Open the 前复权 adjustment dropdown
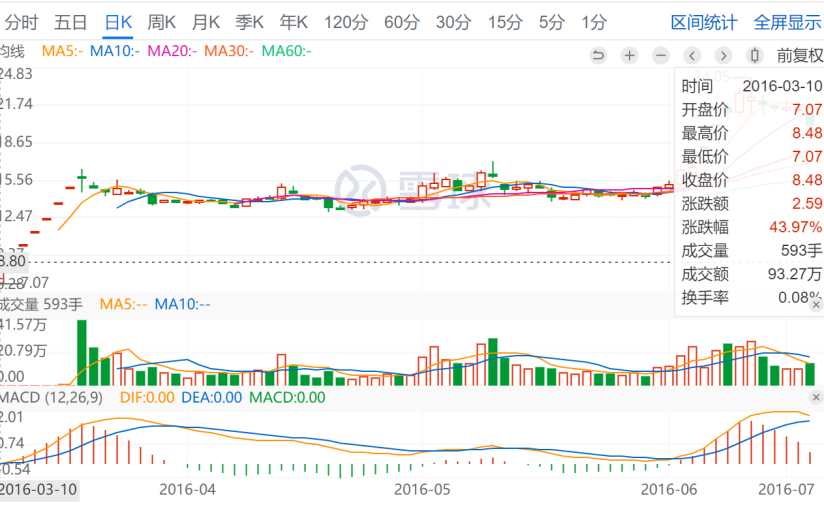824x507 pixels. pyautogui.click(x=799, y=55)
